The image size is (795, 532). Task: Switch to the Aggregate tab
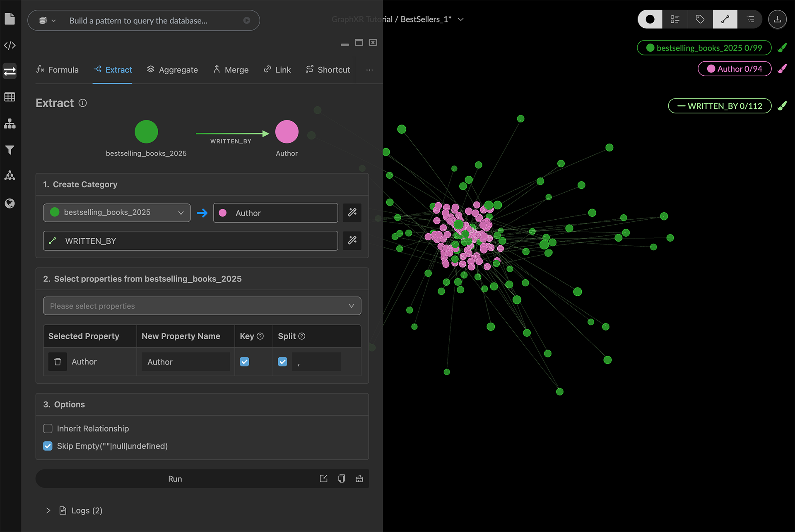click(172, 70)
